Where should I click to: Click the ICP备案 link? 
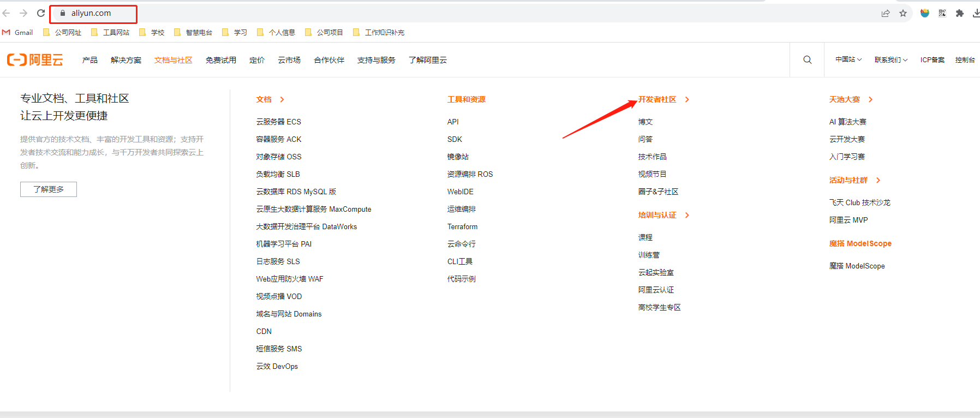pyautogui.click(x=933, y=59)
